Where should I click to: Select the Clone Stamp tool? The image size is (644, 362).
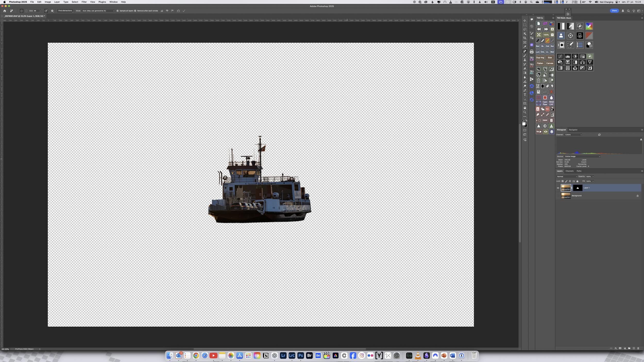click(x=525, y=60)
